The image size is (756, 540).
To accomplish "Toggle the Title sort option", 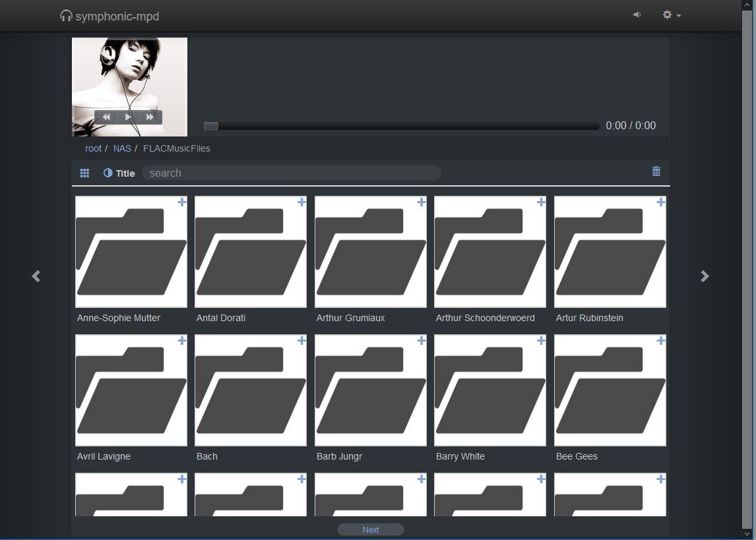I will click(x=119, y=173).
